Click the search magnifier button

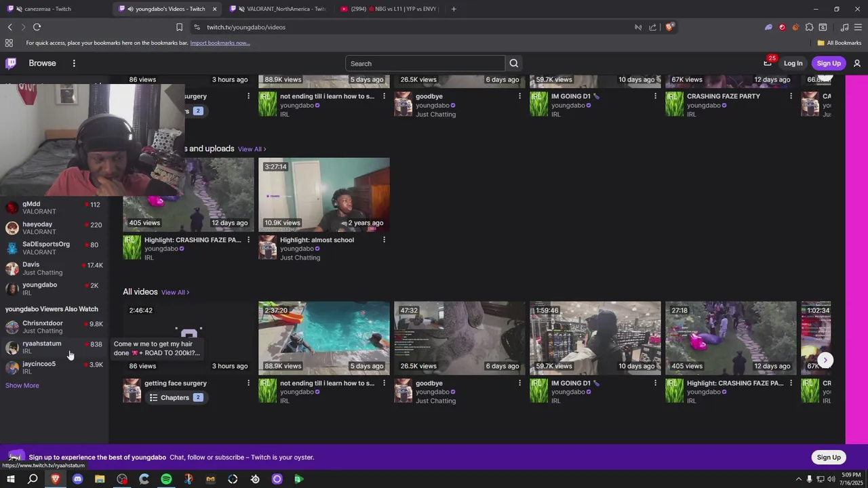[514, 63]
